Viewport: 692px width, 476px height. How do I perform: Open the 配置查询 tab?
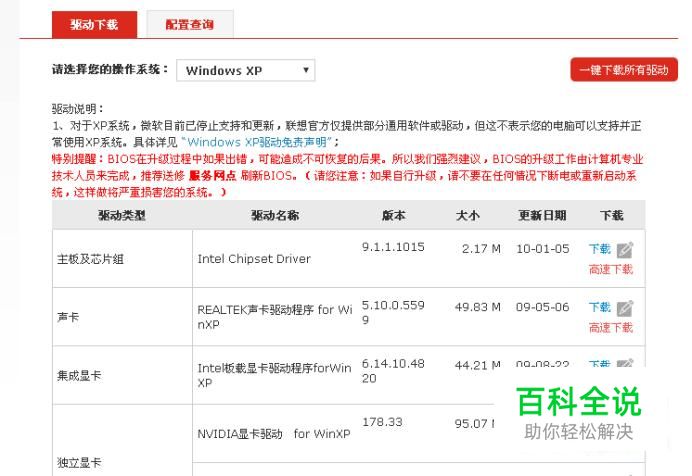(x=190, y=25)
